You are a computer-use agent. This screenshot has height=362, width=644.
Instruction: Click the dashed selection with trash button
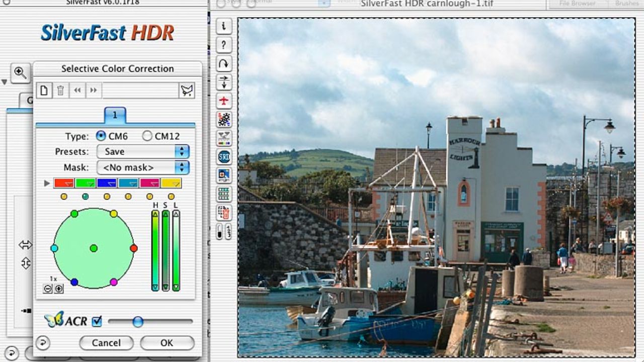coord(224,213)
